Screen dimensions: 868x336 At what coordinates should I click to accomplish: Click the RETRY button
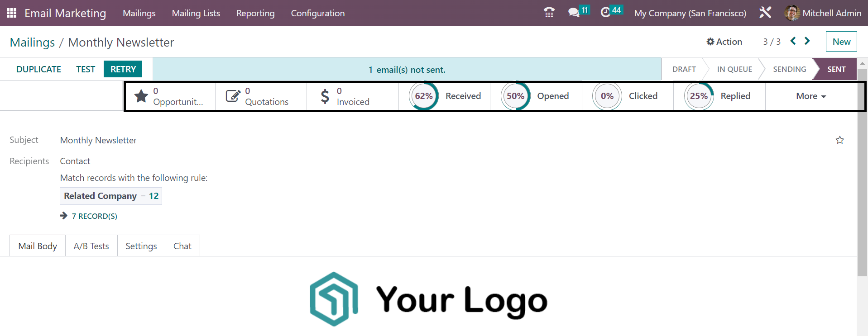tap(123, 69)
